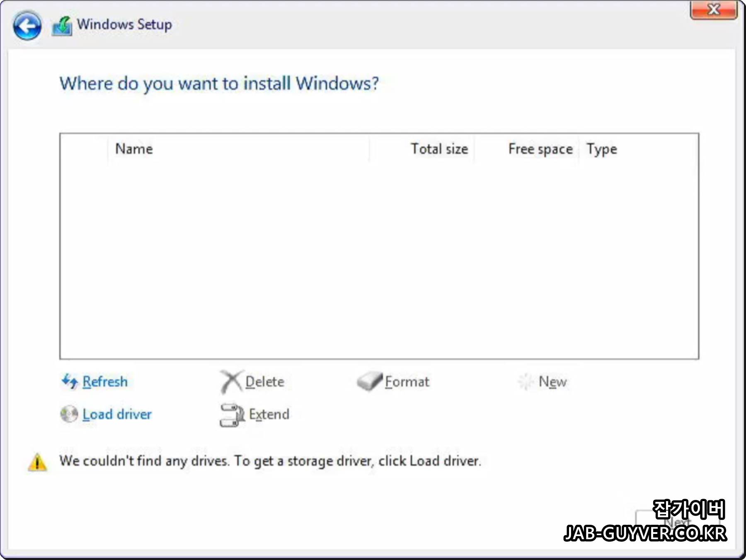Click the Load driver disc icon

click(69, 414)
